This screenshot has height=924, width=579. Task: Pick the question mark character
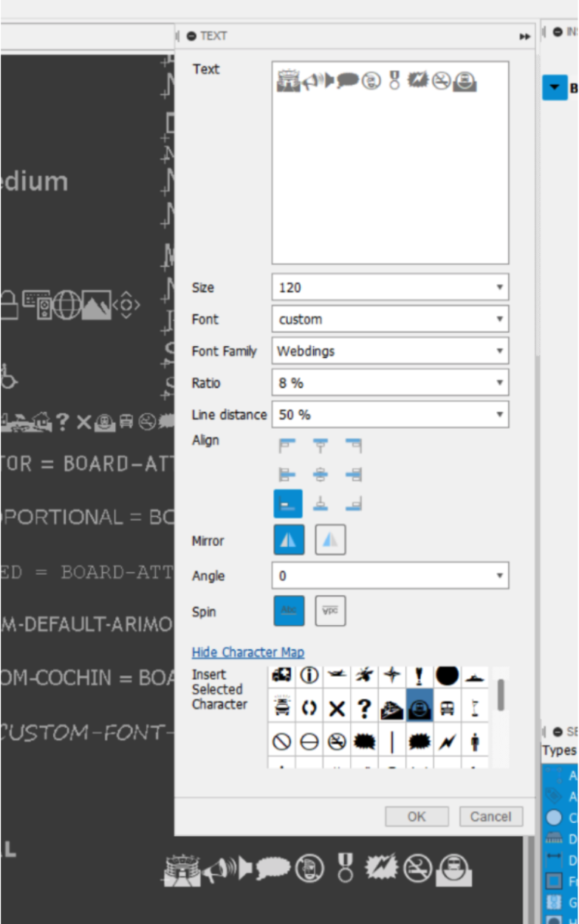coord(364,708)
